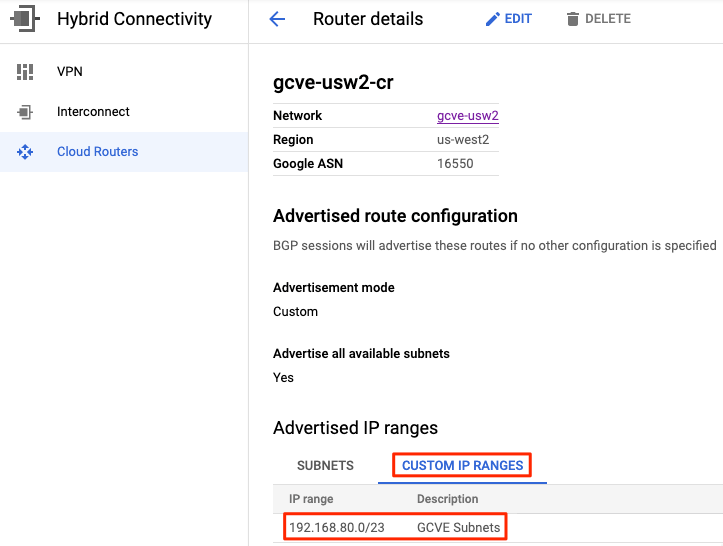723x546 pixels.
Task: Open the gcve-usw2 network link
Action: (468, 116)
